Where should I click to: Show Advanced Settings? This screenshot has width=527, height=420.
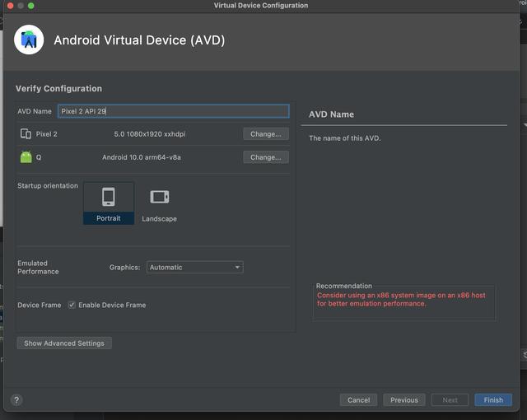tap(64, 343)
